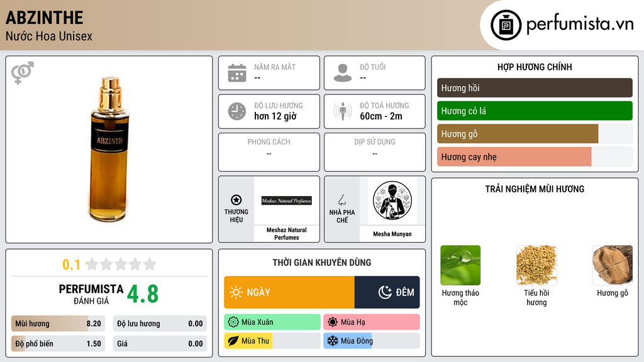Click the Thời gian khuyên dùng heading
The image size is (644, 362).
tap(322, 263)
